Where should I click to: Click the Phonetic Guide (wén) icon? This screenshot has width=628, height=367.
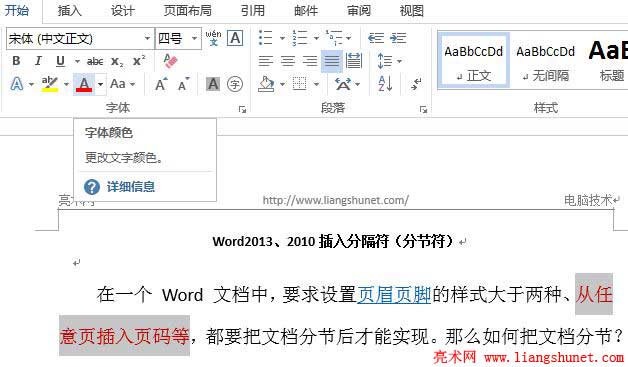pos(213,38)
